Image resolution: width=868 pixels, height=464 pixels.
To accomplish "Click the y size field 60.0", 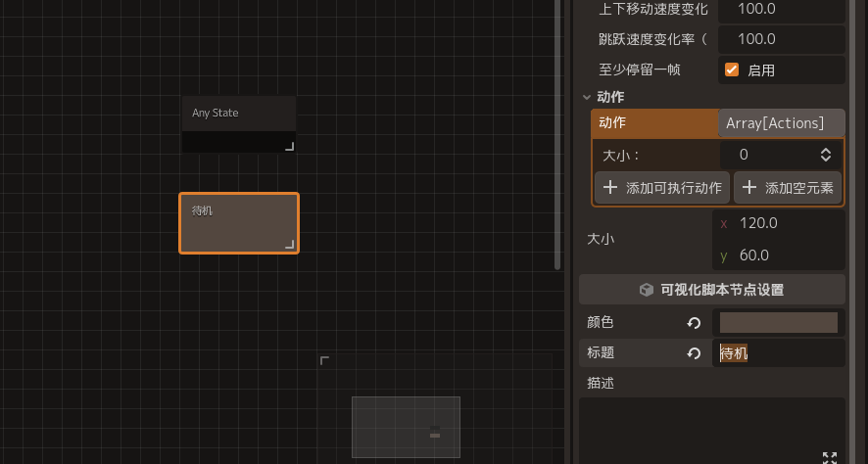I will (779, 255).
